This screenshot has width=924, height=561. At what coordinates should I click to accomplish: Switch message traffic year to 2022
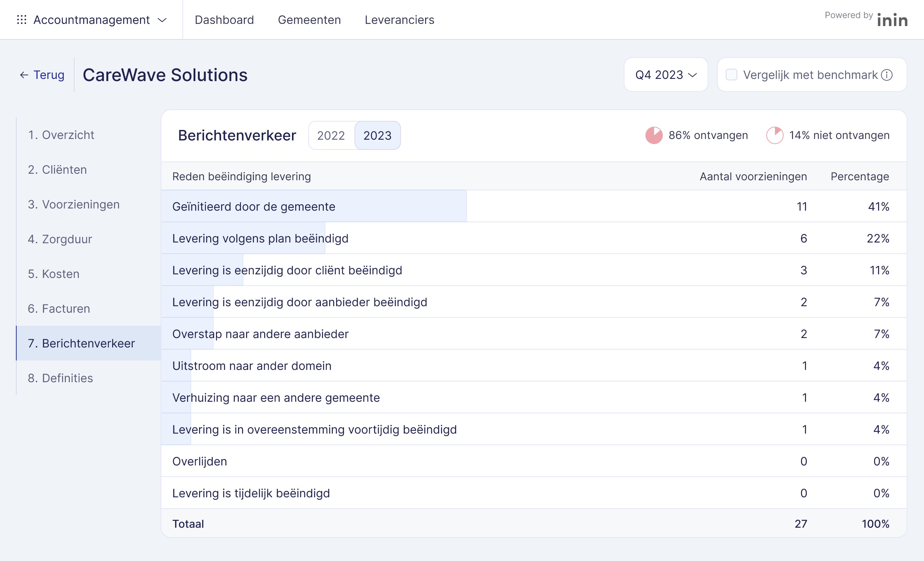[x=331, y=135]
